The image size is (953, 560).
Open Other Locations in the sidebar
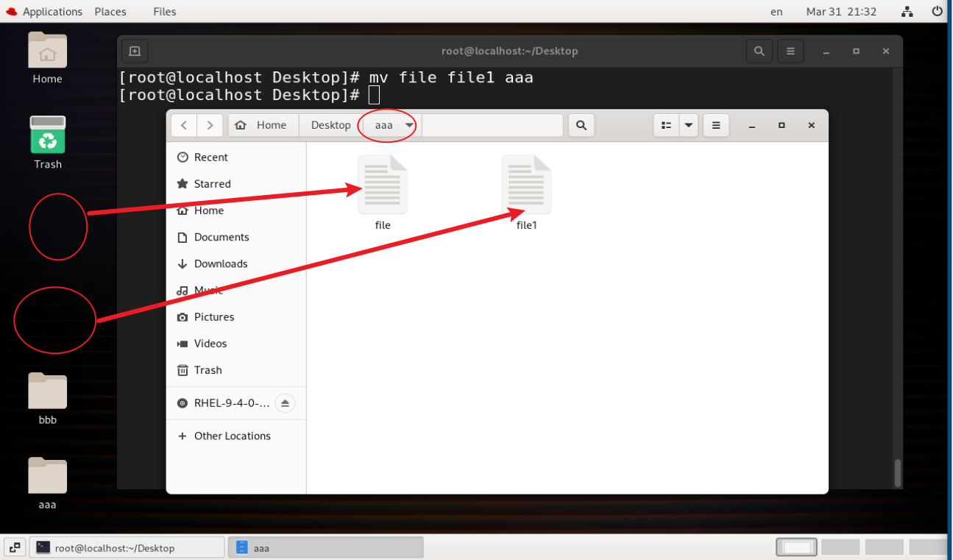[236, 436]
